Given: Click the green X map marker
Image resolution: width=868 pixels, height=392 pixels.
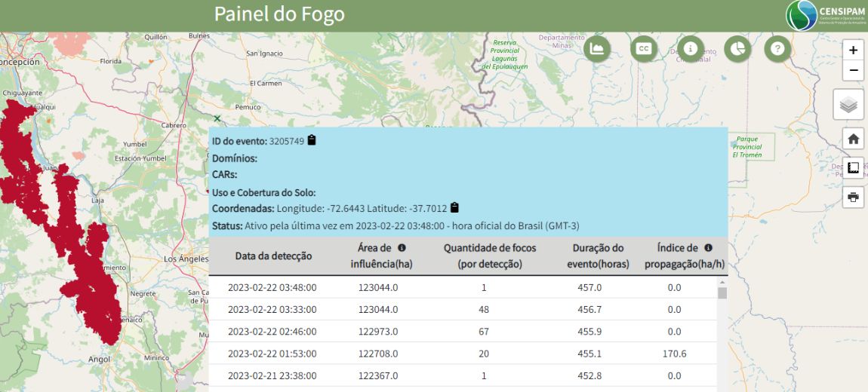Looking at the screenshot, I should (217, 118).
